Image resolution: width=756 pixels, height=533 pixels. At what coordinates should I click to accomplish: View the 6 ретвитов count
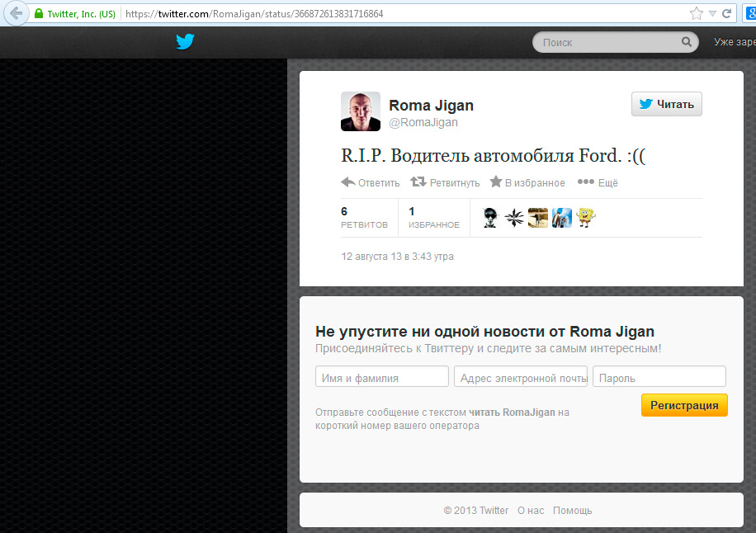coord(364,218)
